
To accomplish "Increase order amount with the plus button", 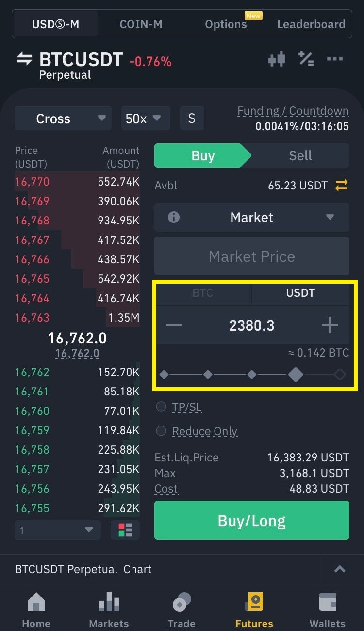I will (x=330, y=325).
